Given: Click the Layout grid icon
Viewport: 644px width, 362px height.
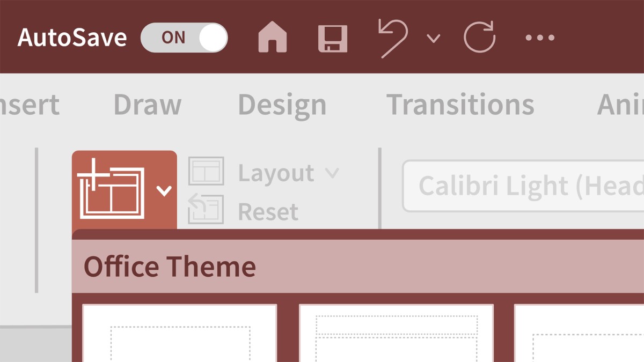Looking at the screenshot, I should click(x=206, y=172).
